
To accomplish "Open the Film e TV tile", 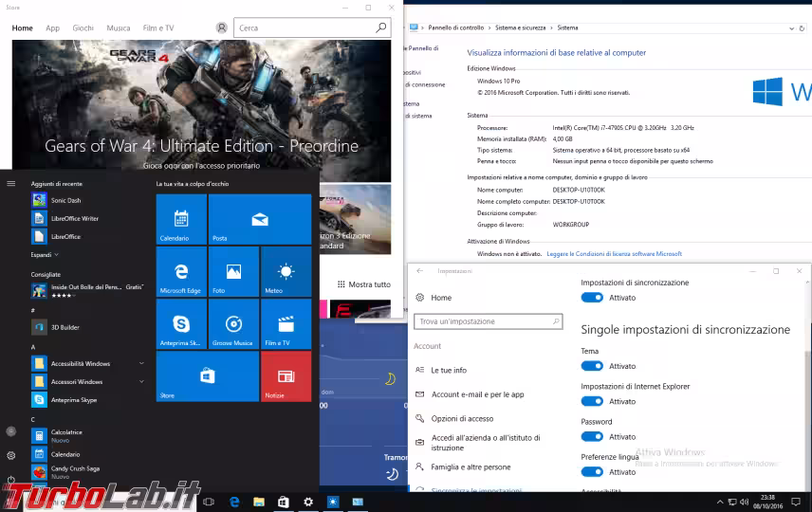I will [286, 324].
